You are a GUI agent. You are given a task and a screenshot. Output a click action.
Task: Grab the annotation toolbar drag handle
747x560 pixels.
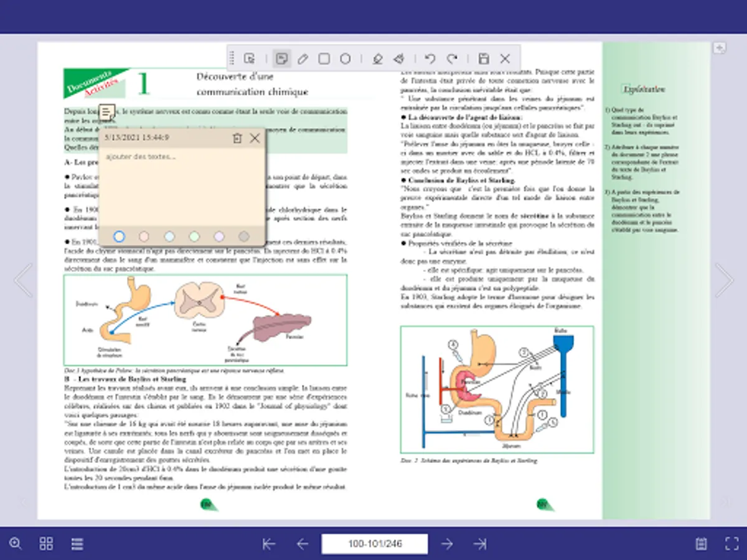232,59
